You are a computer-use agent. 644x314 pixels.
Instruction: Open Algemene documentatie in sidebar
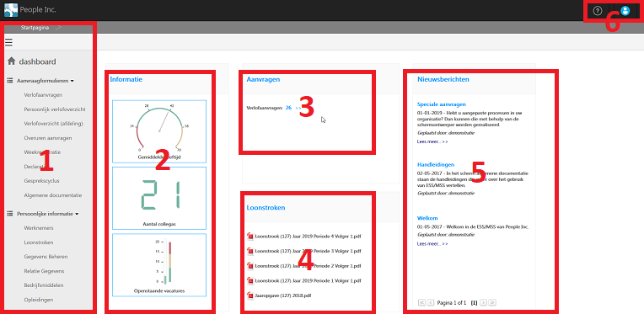(53, 195)
